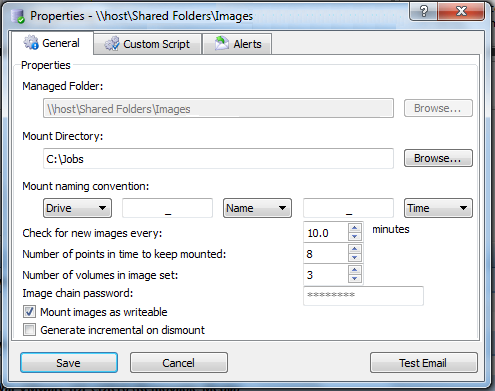
Task: Enable Generate incremental on dismount
Action: [29, 330]
